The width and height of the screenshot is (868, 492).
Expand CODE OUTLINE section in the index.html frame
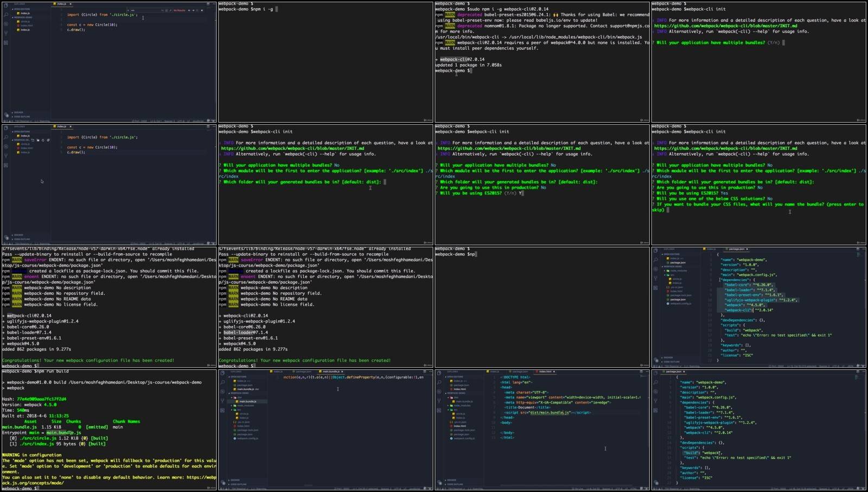pos(454,484)
